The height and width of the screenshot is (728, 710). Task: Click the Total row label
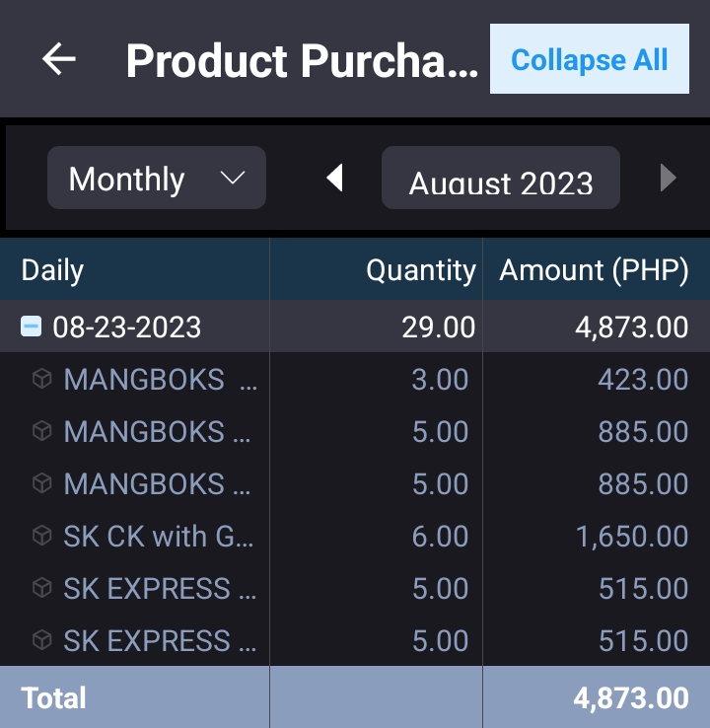pos(54,697)
